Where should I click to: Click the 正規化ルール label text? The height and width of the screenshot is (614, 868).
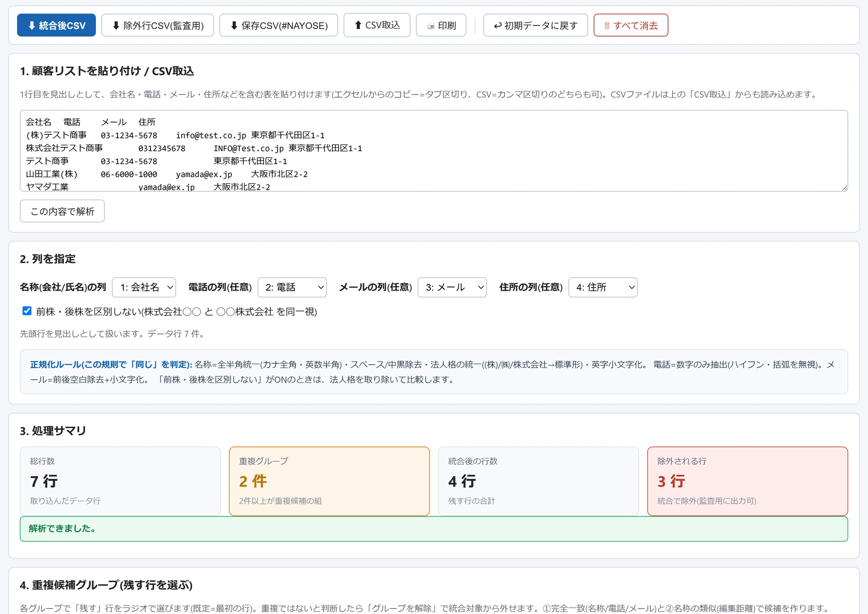click(111, 364)
